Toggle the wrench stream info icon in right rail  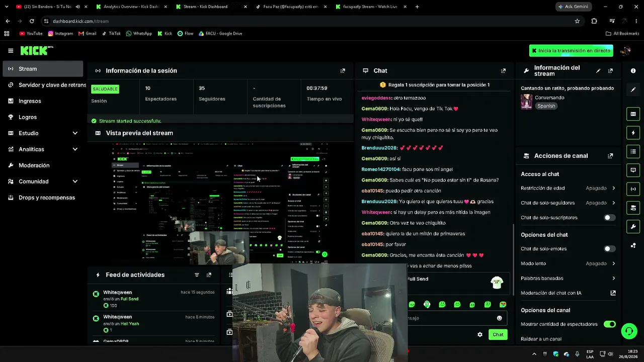click(x=633, y=226)
